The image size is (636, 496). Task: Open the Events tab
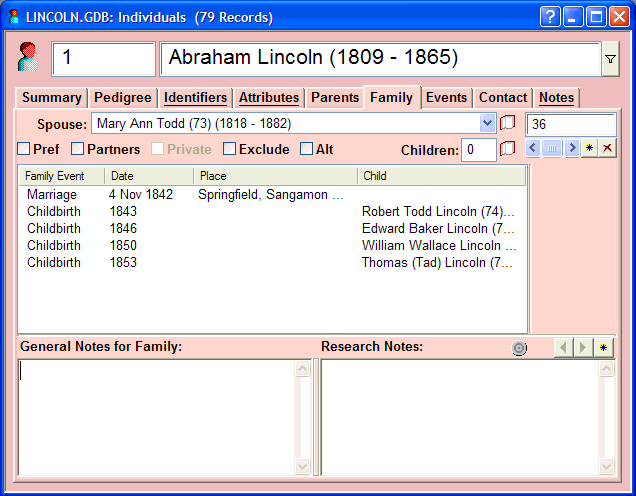coord(446,97)
